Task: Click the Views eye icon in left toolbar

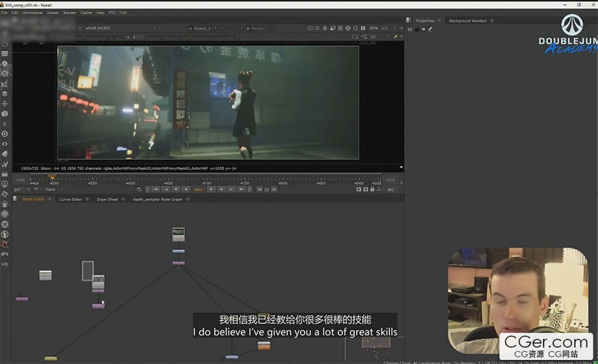Action: pyautogui.click(x=5, y=143)
